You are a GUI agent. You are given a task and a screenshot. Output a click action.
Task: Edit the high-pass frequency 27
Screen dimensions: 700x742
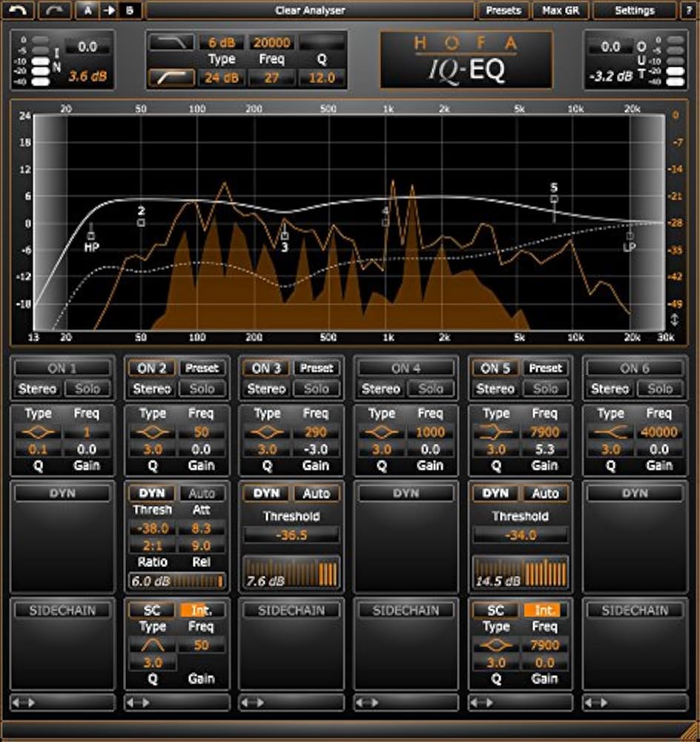pos(271,78)
